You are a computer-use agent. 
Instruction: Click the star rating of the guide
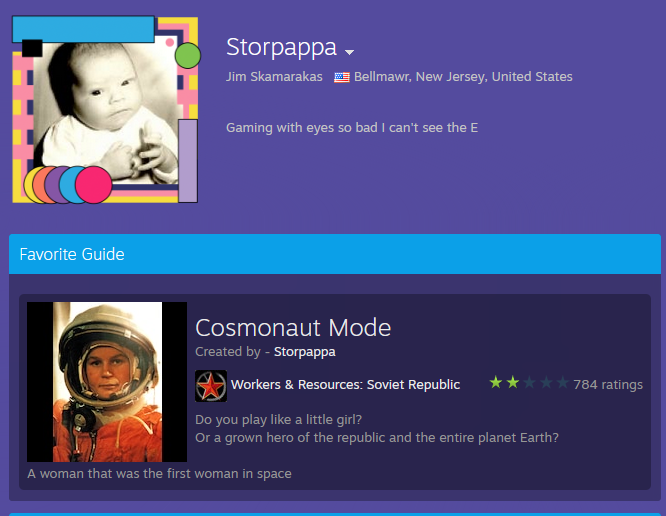pos(529,383)
